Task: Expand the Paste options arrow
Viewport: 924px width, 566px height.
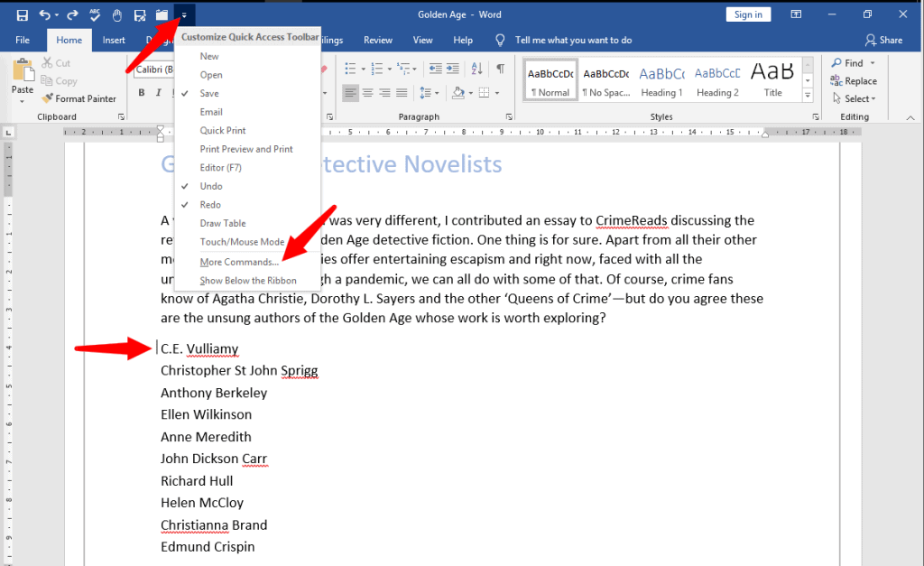Action: (x=23, y=101)
